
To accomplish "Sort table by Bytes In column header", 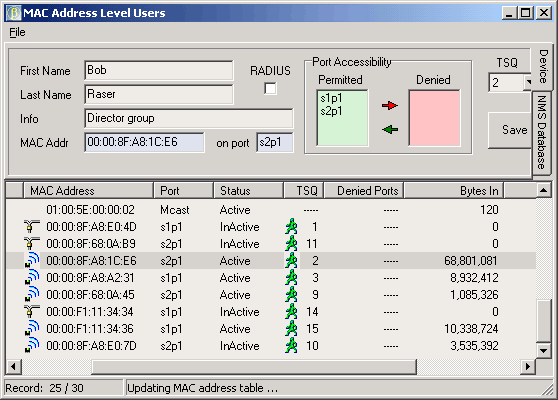I will click(453, 190).
